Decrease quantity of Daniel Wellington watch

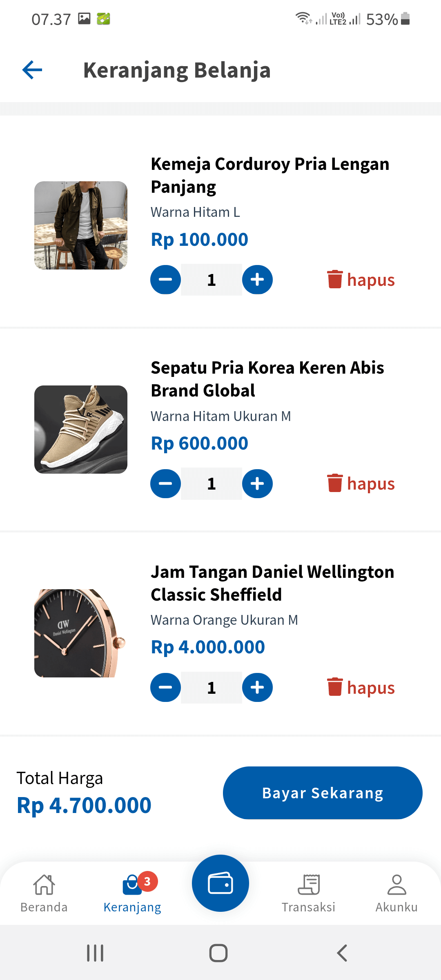165,688
